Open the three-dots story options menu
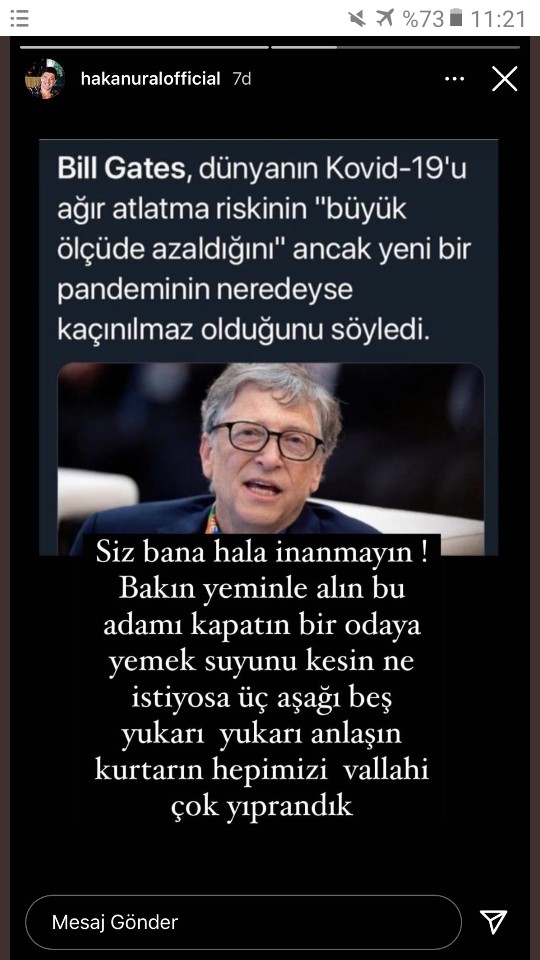Image resolution: width=540 pixels, height=960 pixels. click(454, 79)
